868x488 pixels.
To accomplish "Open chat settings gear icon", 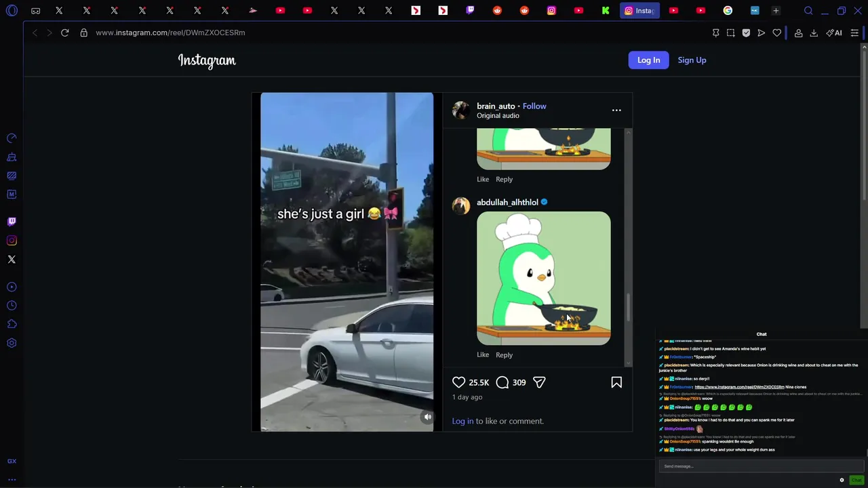I will click(x=842, y=480).
